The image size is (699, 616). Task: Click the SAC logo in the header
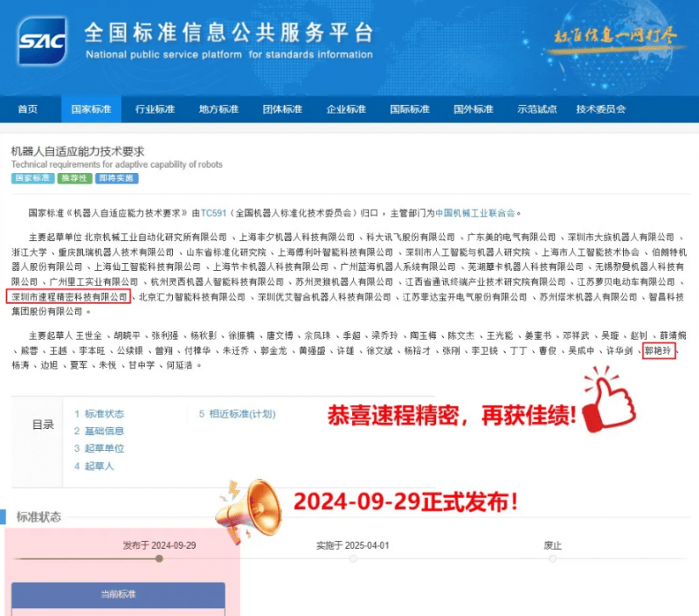(x=44, y=41)
